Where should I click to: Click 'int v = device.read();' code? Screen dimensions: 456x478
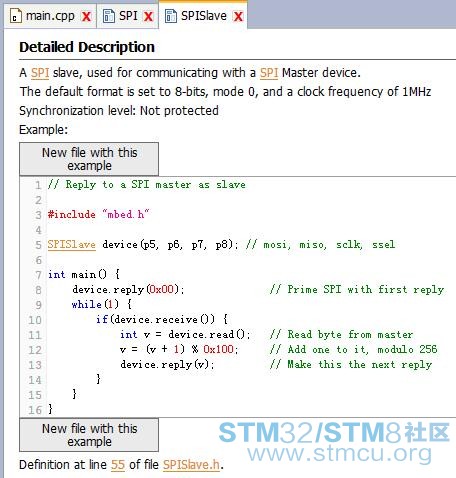185,334
